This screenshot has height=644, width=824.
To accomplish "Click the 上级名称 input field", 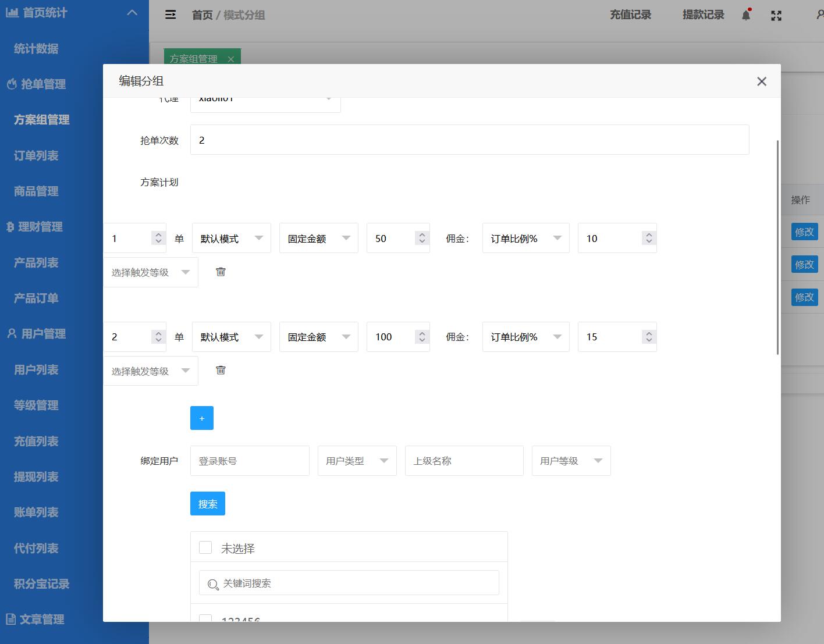I will 464,461.
